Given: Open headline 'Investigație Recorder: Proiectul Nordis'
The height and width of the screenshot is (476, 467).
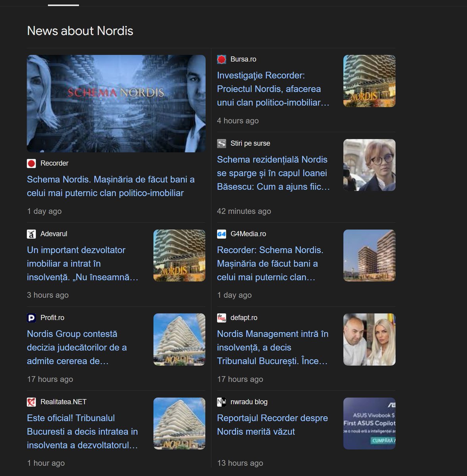Looking at the screenshot, I should coord(273,89).
